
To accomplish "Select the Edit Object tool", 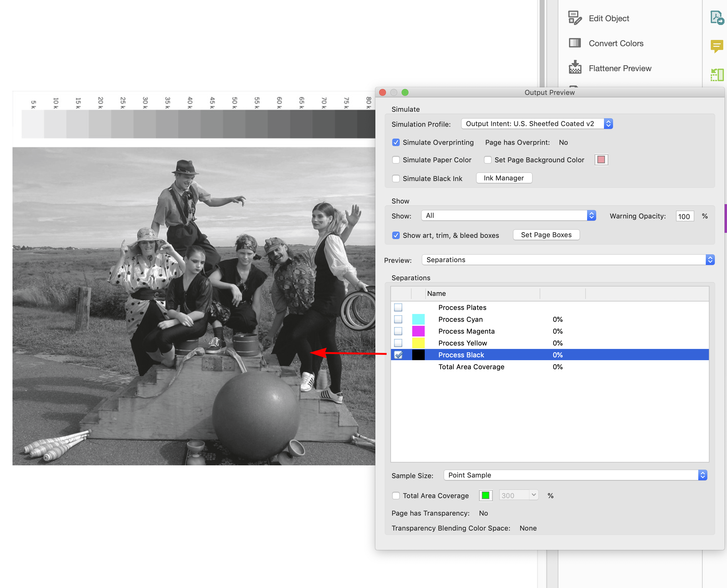I will 608,18.
